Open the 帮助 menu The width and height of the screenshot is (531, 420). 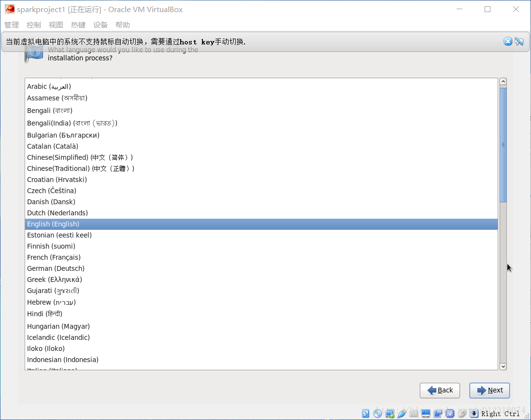[x=123, y=25]
